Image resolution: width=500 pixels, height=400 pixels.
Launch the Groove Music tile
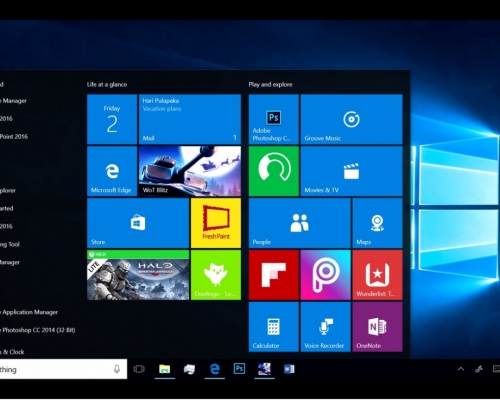tap(351, 119)
